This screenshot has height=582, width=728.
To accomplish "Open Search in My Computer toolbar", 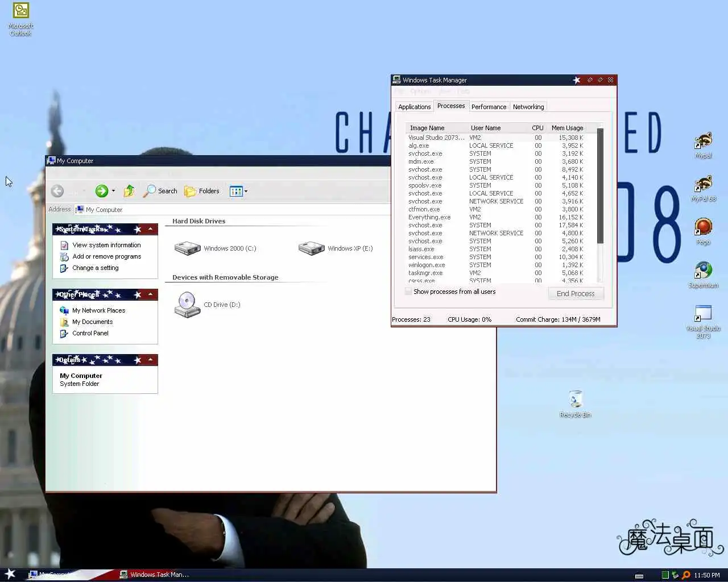I will coord(160,191).
